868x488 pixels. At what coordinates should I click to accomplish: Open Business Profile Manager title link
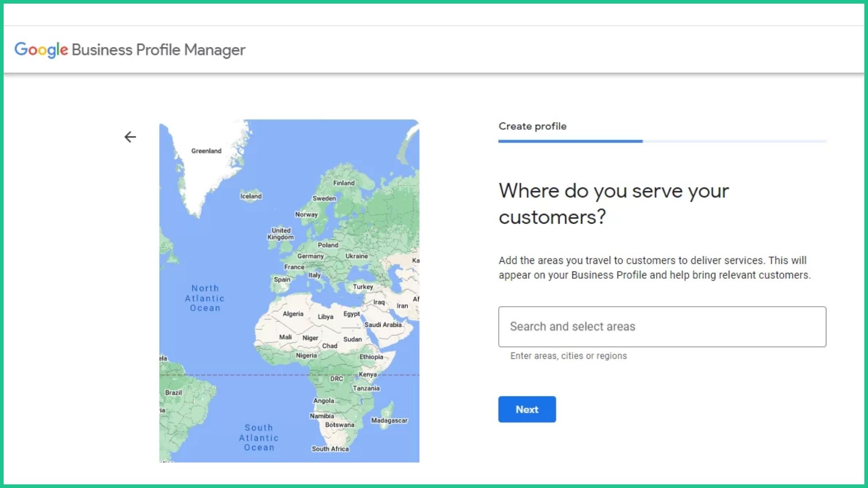pos(158,50)
